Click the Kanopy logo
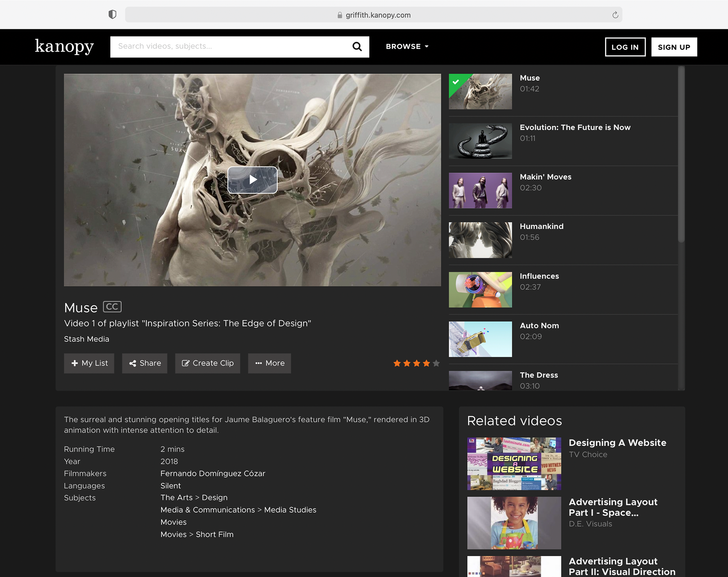Image resolution: width=728 pixels, height=577 pixels. click(64, 46)
